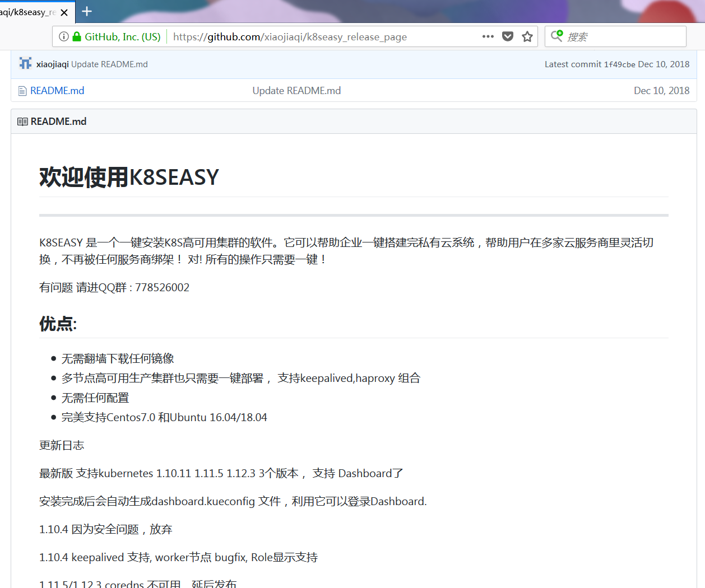Click the book icon beside README.md header
This screenshot has width=705, height=588.
(x=22, y=122)
